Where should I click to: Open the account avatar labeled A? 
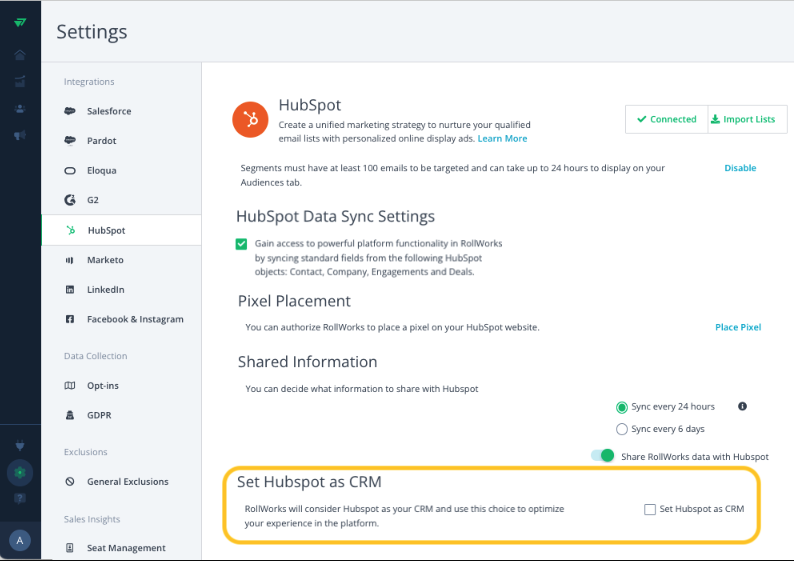(20, 540)
